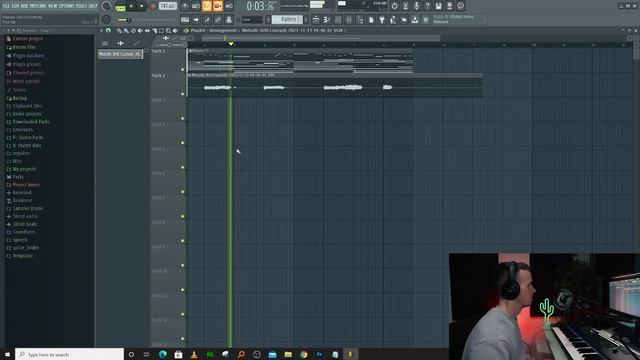Screen dimensions: 640x360
Task: Select the Mute tool in playlist toolbar
Action: pyautogui.click(x=140, y=31)
